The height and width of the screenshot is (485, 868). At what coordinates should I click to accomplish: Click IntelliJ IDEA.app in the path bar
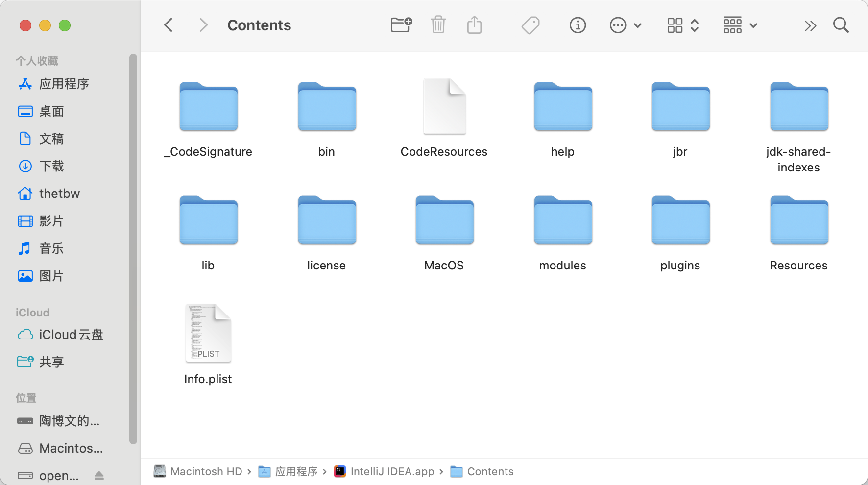pyautogui.click(x=384, y=471)
